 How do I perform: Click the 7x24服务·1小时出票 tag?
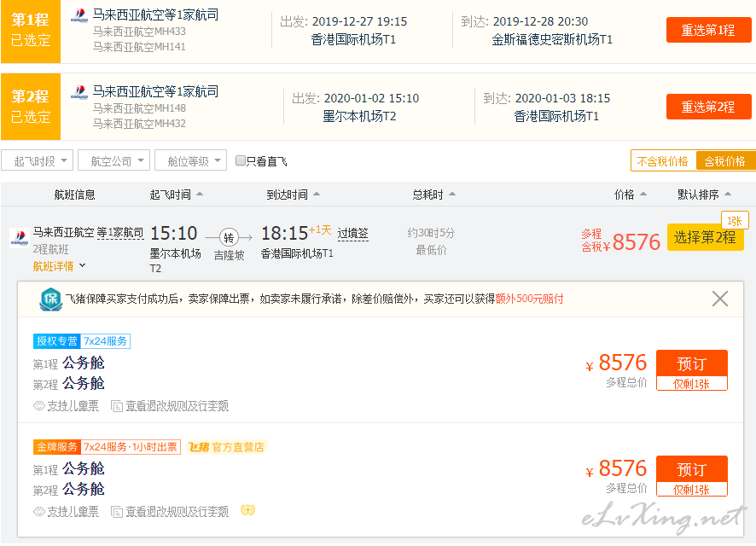click(131, 447)
